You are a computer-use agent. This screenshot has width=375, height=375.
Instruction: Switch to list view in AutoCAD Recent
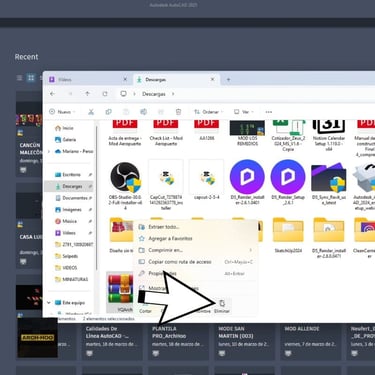[x=20, y=78]
